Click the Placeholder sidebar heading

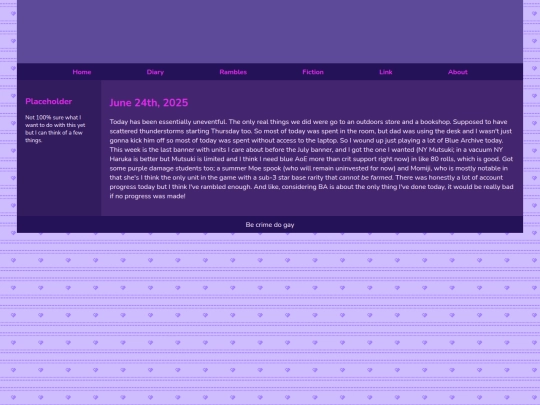click(x=49, y=101)
